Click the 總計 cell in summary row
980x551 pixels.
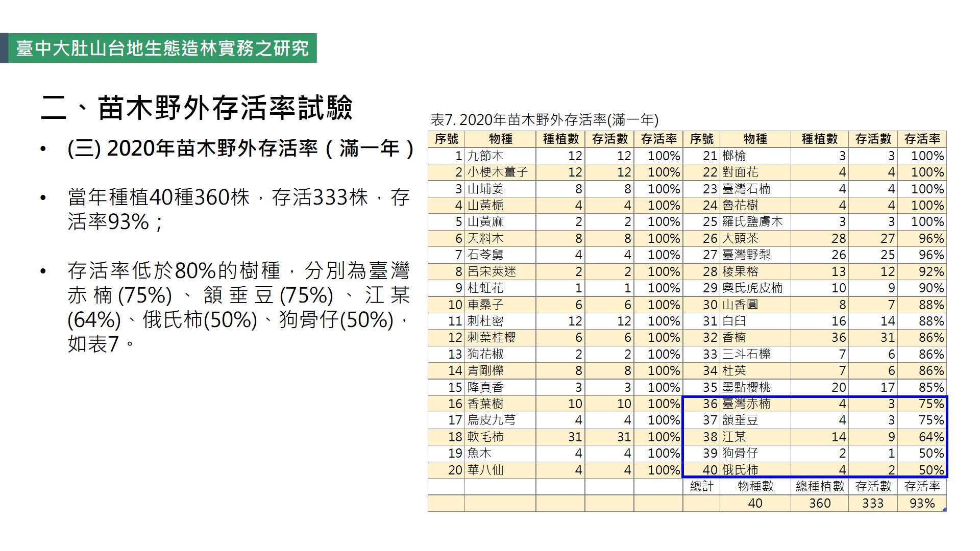(x=701, y=486)
